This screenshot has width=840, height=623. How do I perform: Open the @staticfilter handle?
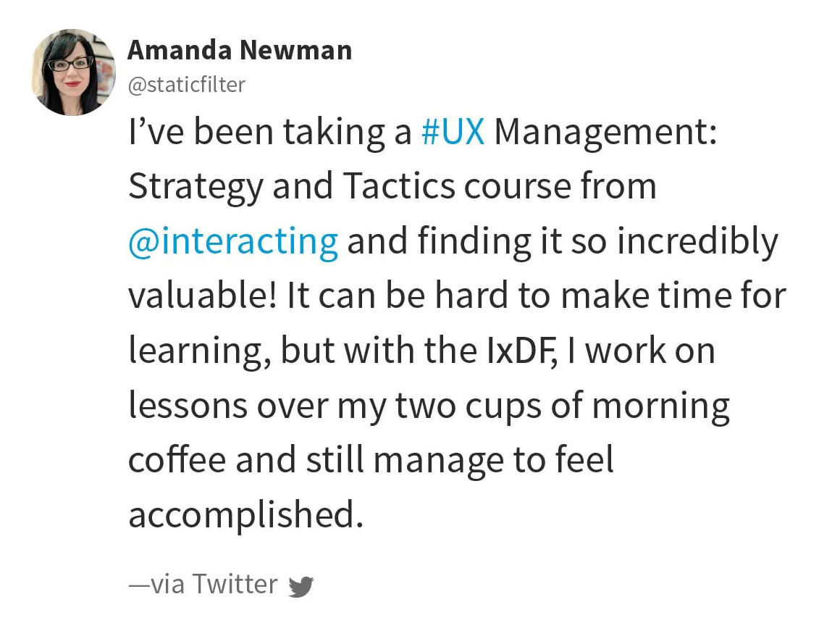(x=186, y=85)
